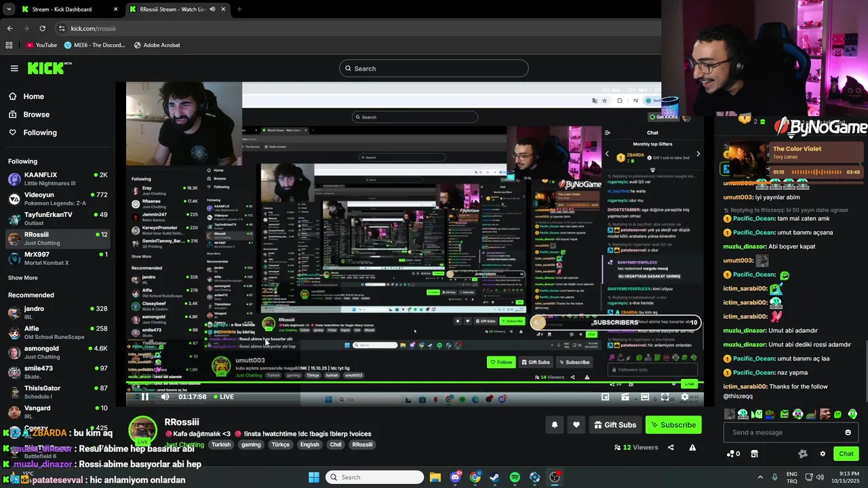
Task: Click the Gift Subs button
Action: pyautogui.click(x=615, y=425)
